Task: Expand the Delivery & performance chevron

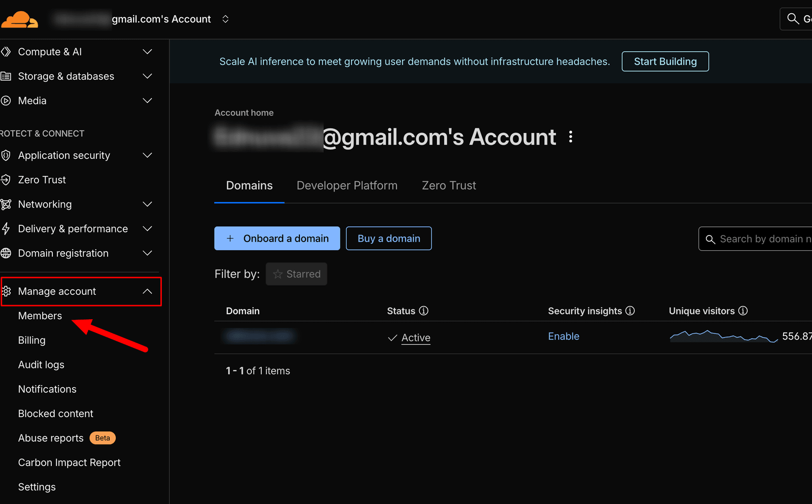Action: [x=147, y=228]
